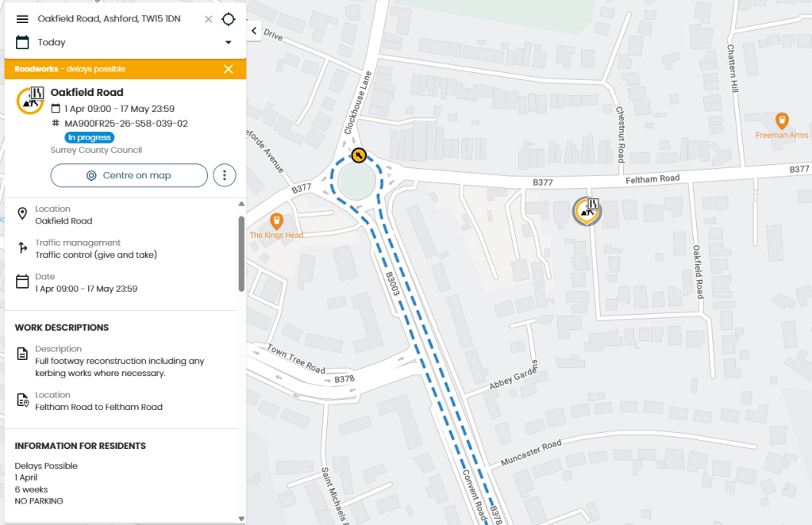The width and height of the screenshot is (812, 525).
Task: Click Centre on map button
Action: click(x=129, y=175)
